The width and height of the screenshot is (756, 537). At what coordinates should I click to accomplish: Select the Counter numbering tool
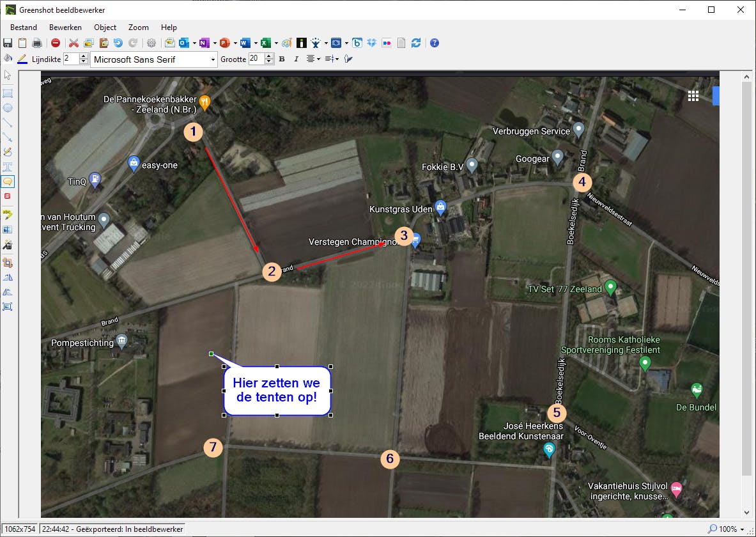tap(8, 197)
